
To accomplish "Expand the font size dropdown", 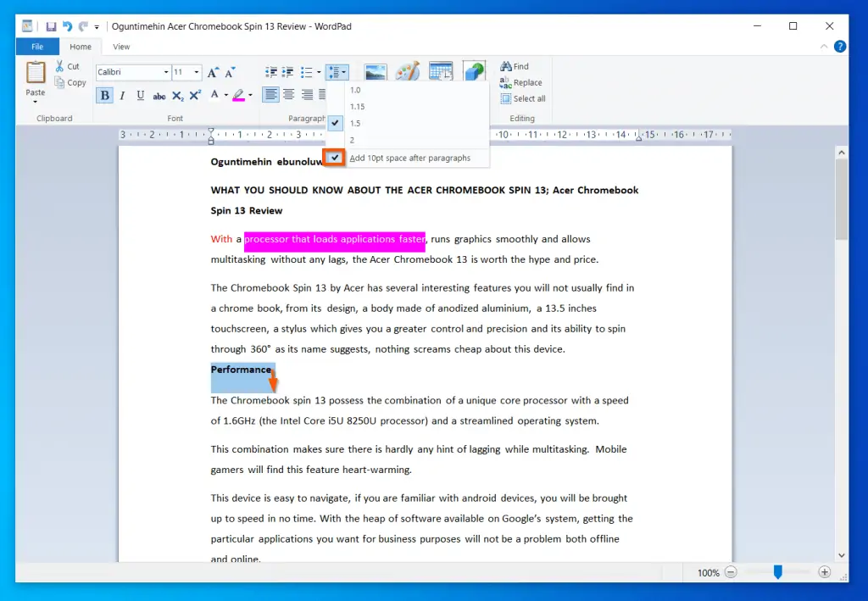I will pyautogui.click(x=197, y=73).
